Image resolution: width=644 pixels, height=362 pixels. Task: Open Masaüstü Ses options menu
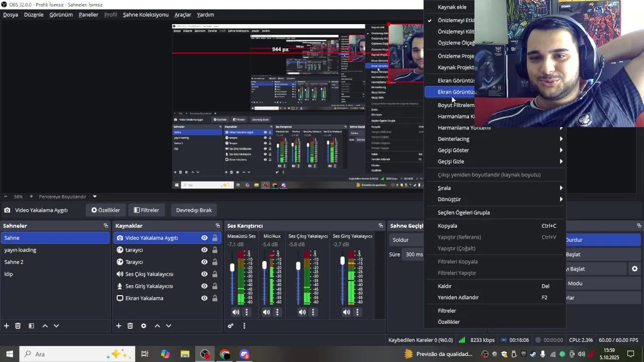coord(247,312)
